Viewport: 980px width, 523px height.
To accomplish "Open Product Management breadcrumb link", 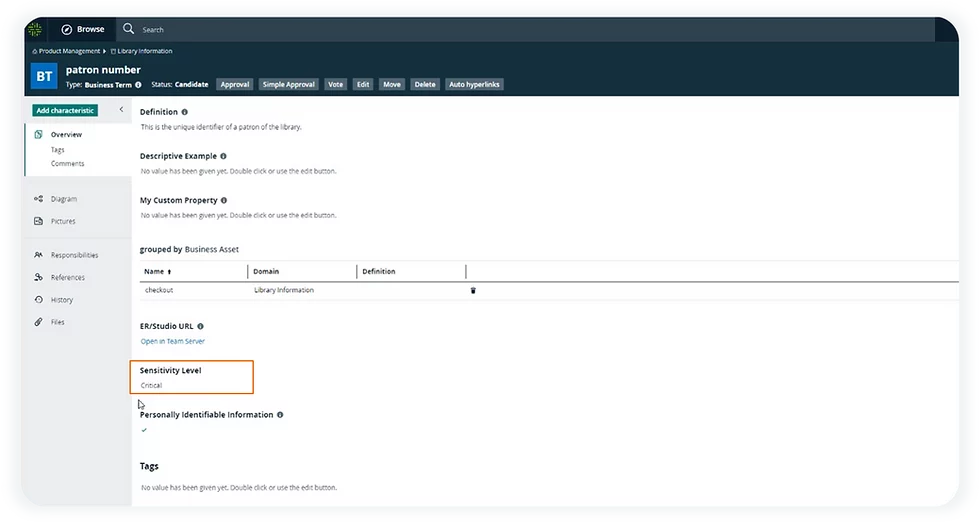I will pos(69,51).
